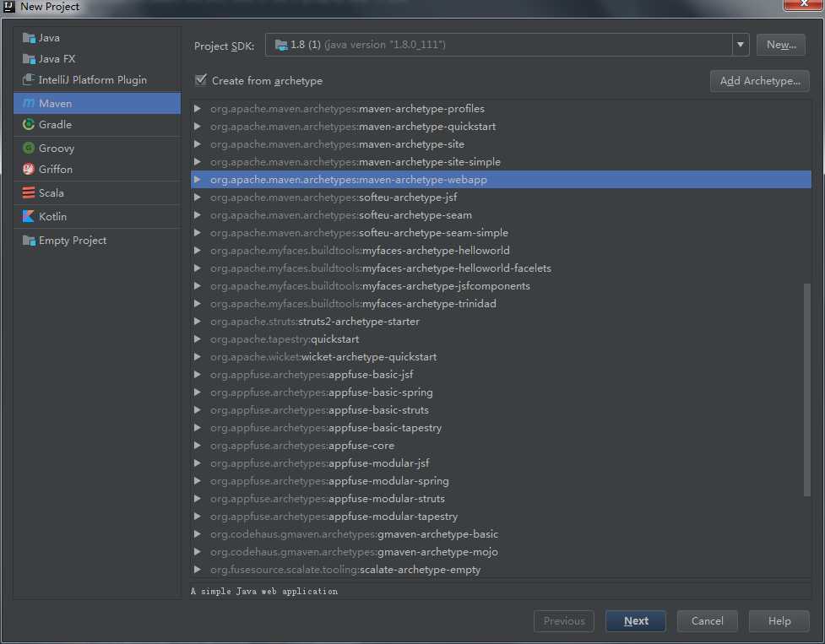
Task: Select softeu-archetype-seam archetype row
Action: [501, 215]
